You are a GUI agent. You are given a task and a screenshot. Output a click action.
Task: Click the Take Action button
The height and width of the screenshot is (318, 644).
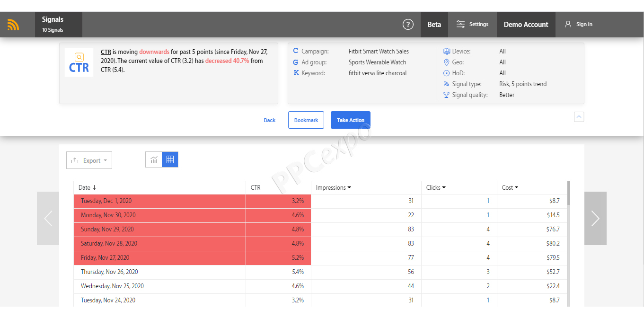coord(351,120)
